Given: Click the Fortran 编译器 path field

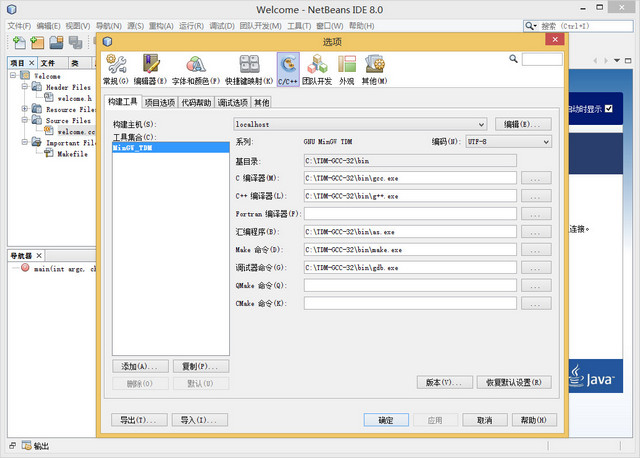Looking at the screenshot, I should click(410, 213).
